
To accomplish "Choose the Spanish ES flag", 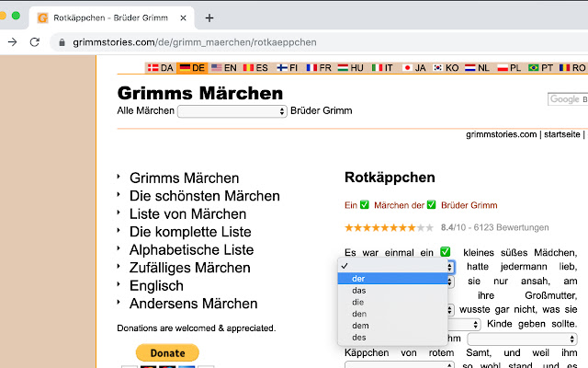I will point(255,68).
